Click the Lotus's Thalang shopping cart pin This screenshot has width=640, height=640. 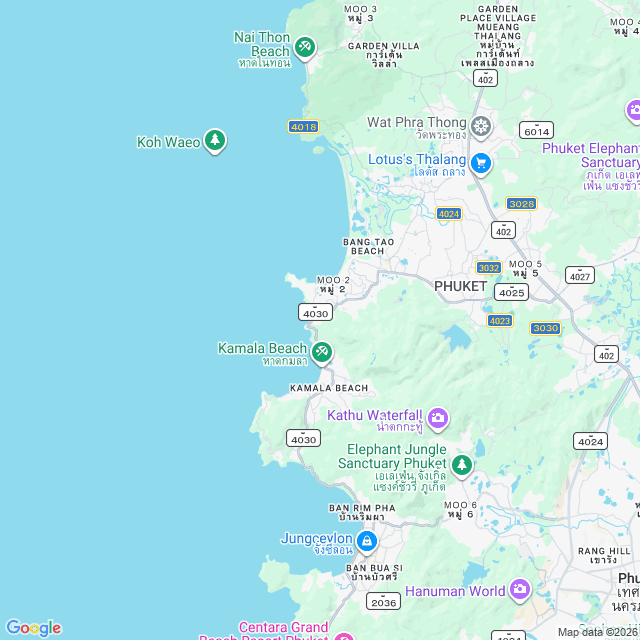tap(481, 164)
